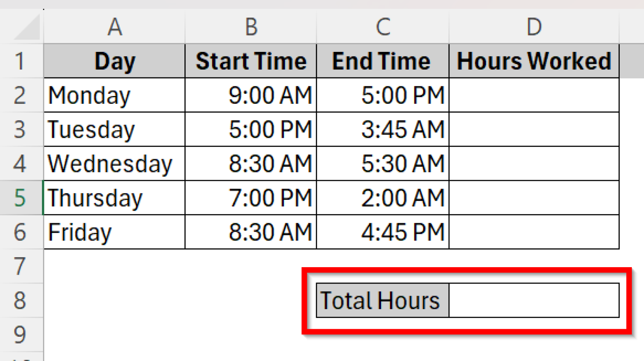The height and width of the screenshot is (361, 644).
Task: Select the cell containing Monday
Action: pyautogui.click(x=114, y=95)
